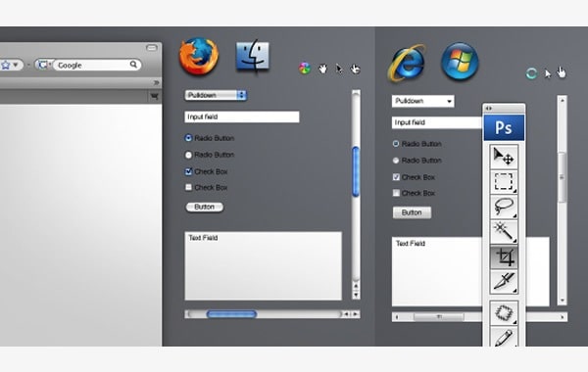Click the Windows white arrow cursor icon
Screen dimensions: 588x372
tap(548, 73)
